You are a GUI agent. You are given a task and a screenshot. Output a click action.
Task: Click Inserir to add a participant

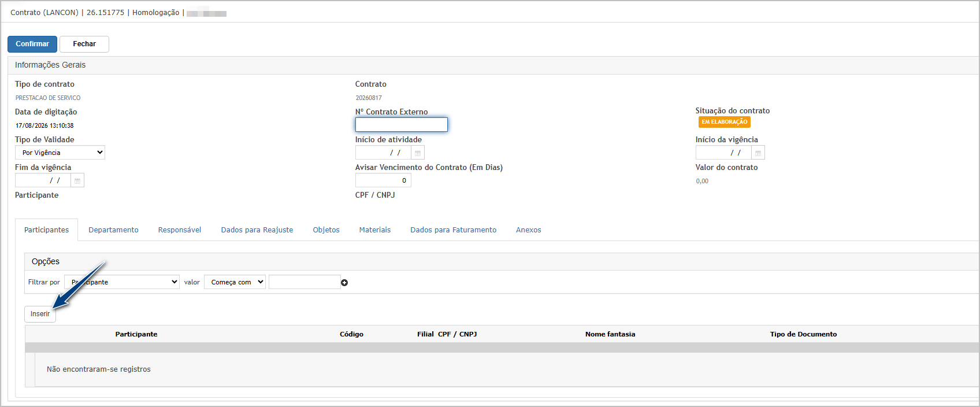click(x=40, y=314)
